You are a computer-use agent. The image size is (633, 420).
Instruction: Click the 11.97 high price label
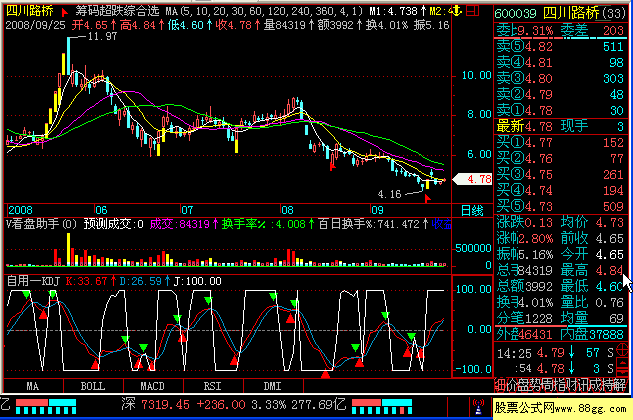pyautogui.click(x=103, y=36)
